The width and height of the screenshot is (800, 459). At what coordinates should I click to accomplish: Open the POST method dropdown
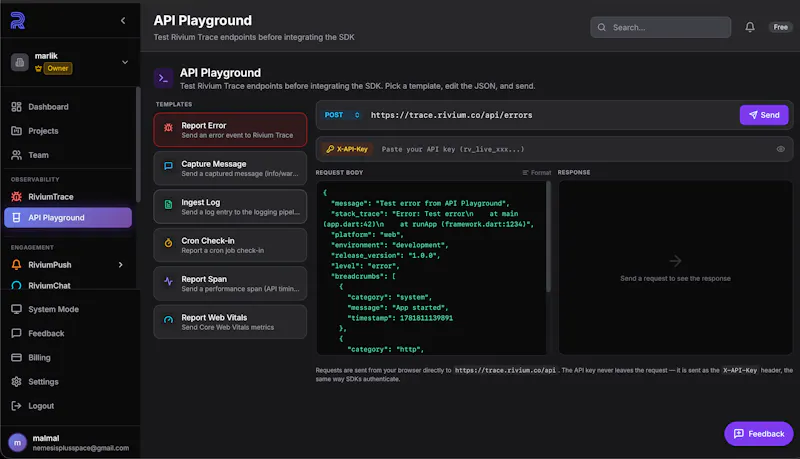pyautogui.click(x=341, y=115)
